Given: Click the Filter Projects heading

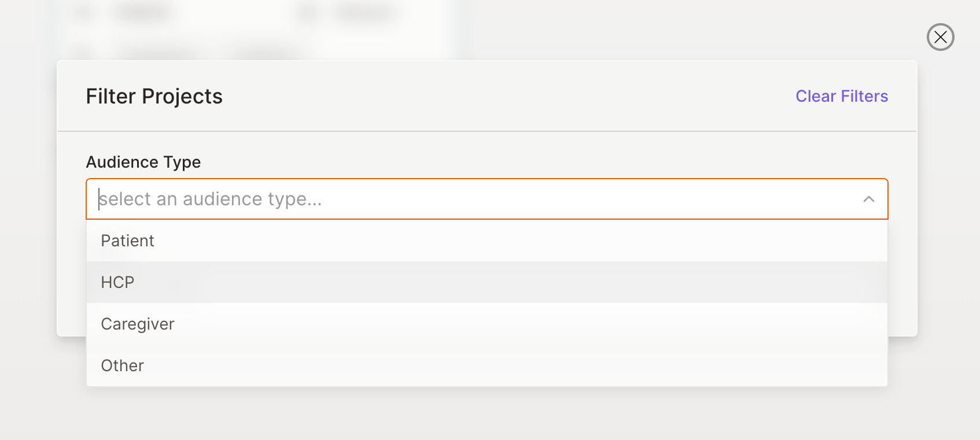Looking at the screenshot, I should tap(154, 96).
